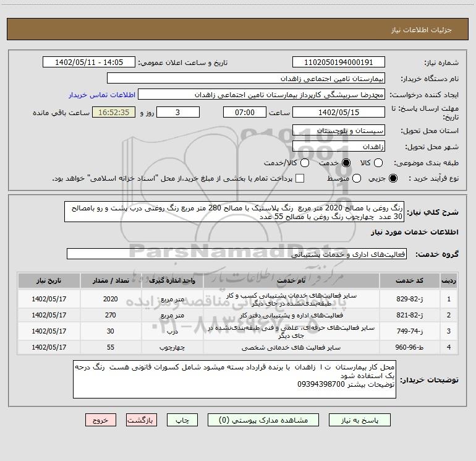
Task: Select the کالا/خدمت radio button
Action: click(305, 163)
